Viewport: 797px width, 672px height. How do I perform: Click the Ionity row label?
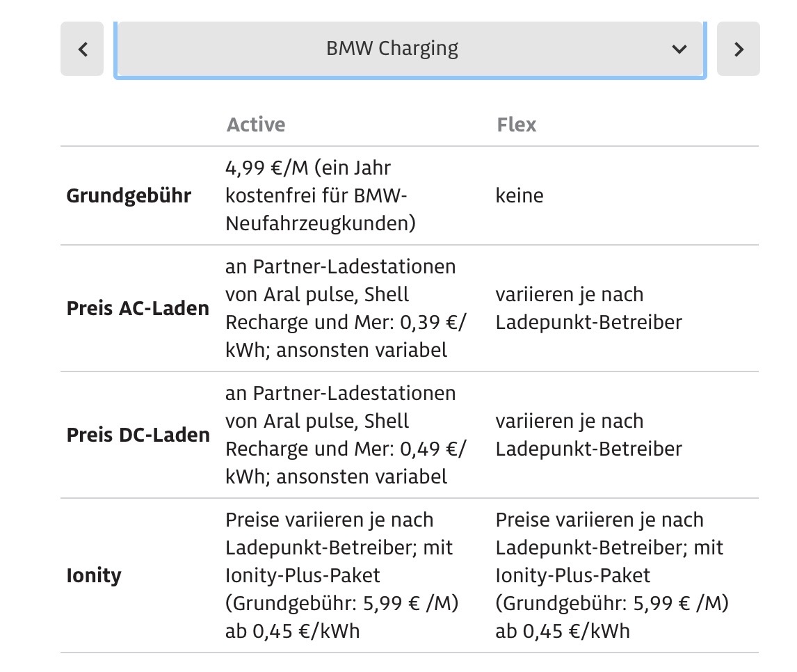[94, 575]
